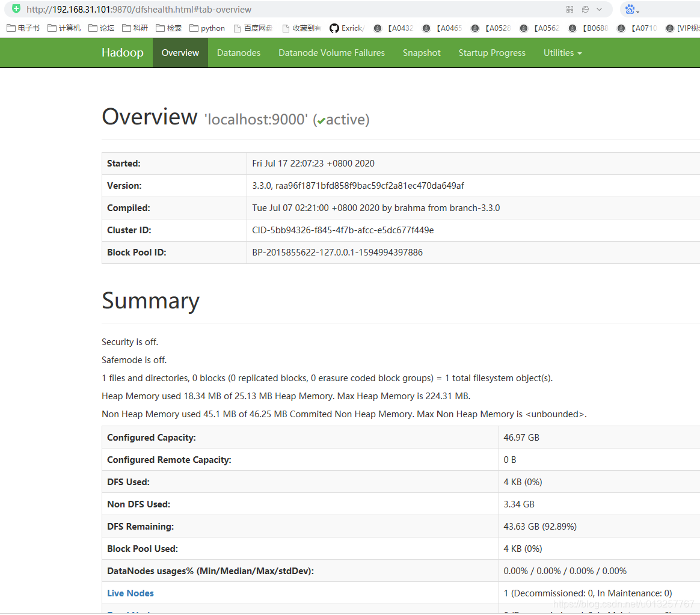Screen dimensions: 700x615
Task: Select the Overview tab
Action: click(180, 53)
